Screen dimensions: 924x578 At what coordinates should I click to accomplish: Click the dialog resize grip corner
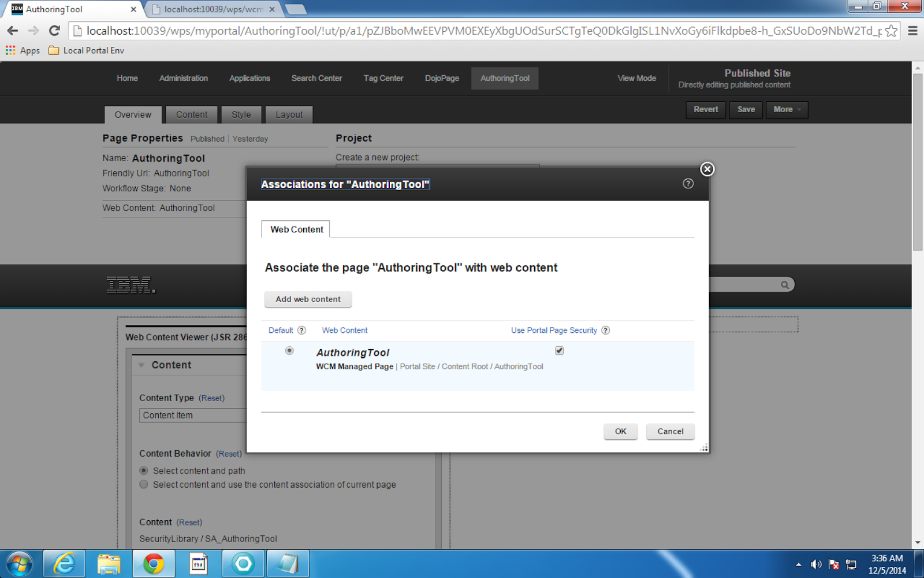(x=704, y=448)
